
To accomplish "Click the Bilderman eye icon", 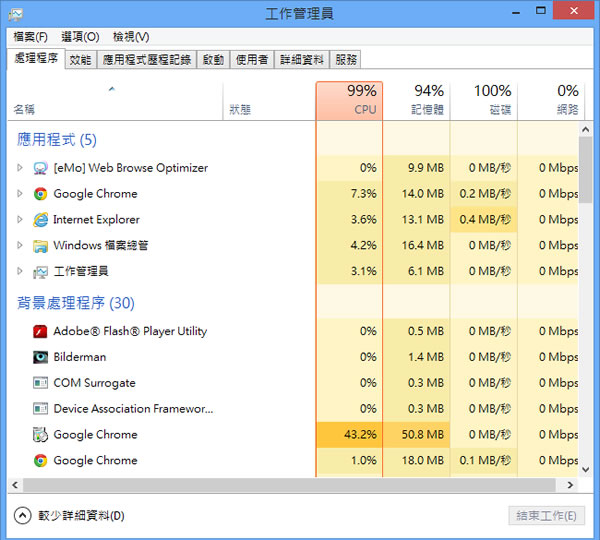I will 40,357.
